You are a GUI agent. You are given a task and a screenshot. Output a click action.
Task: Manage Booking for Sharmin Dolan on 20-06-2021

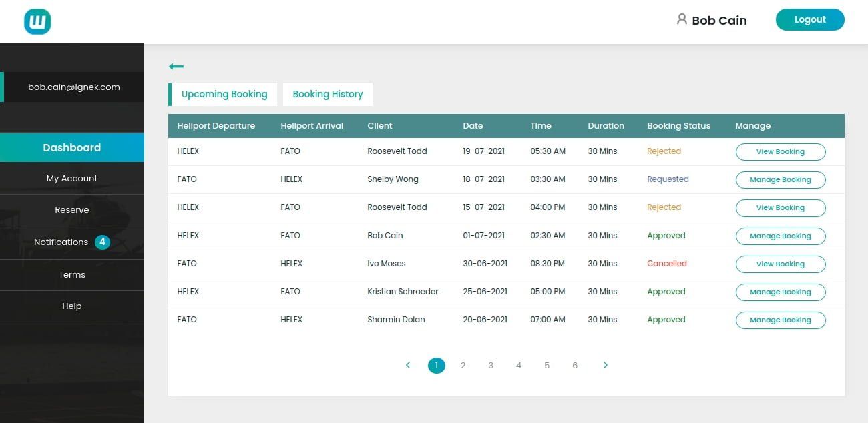coord(780,320)
